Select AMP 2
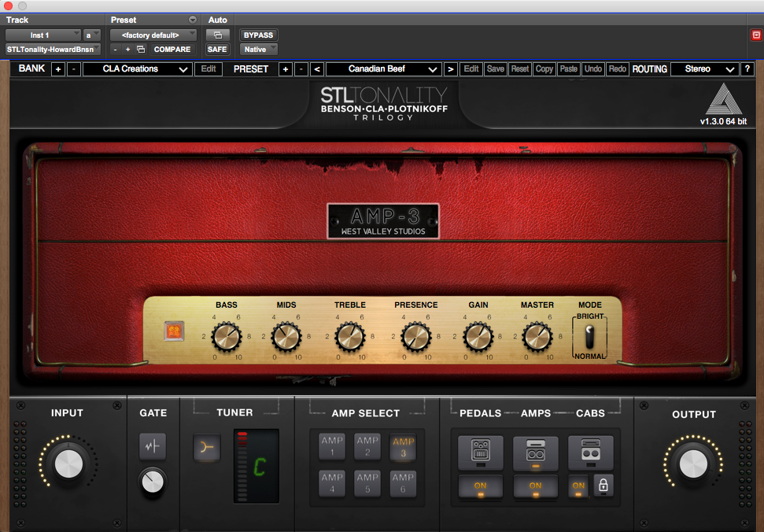 (x=367, y=446)
